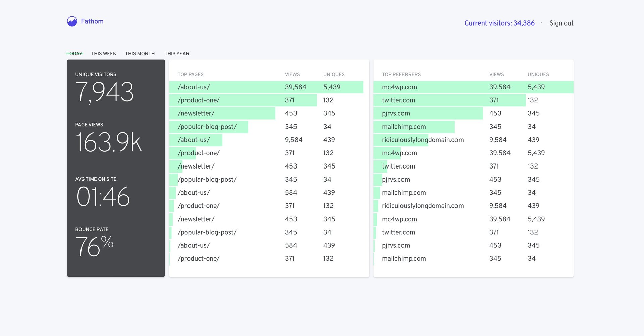This screenshot has height=336, width=644.
Task: Select the pjrvs.com referrer entry
Action: [x=396, y=113]
